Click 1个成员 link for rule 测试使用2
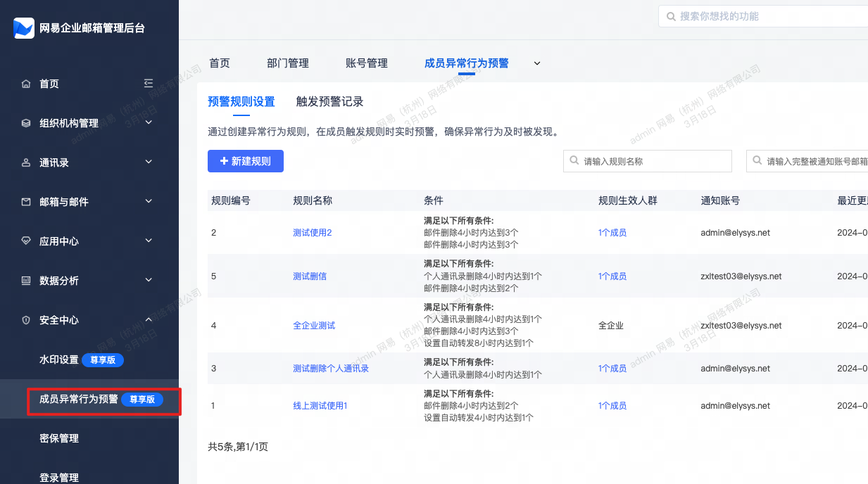 (x=612, y=233)
